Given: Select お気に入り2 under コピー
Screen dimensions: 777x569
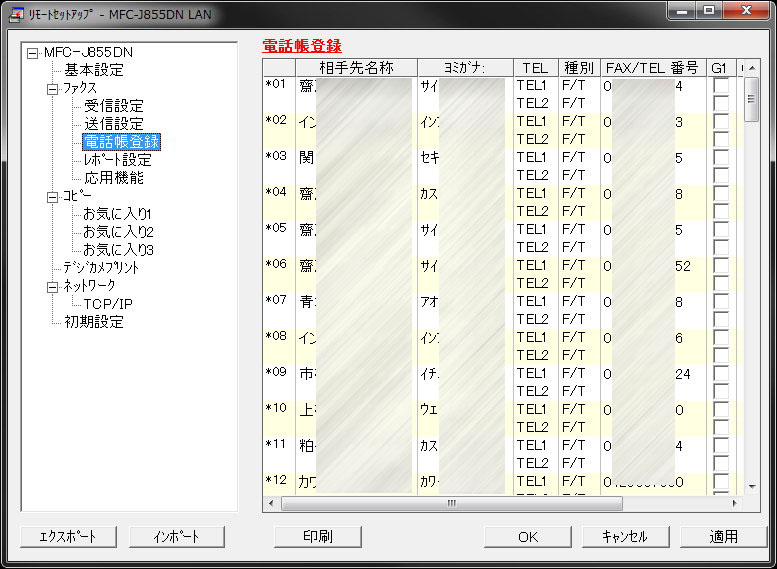Looking at the screenshot, I should click(x=118, y=232).
